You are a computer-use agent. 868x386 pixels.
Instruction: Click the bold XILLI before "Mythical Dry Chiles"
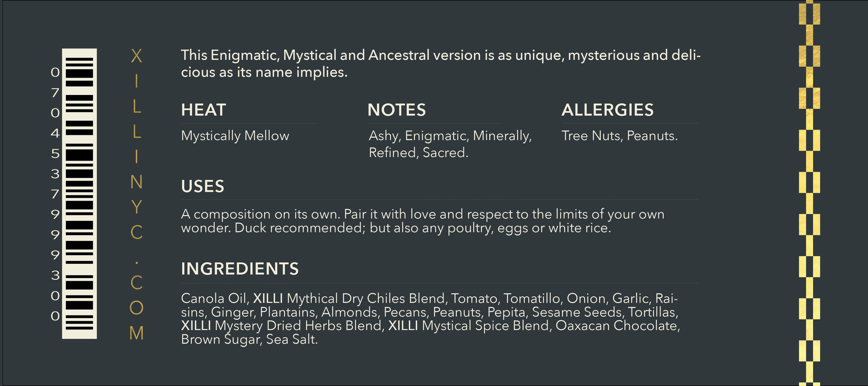pos(268,299)
